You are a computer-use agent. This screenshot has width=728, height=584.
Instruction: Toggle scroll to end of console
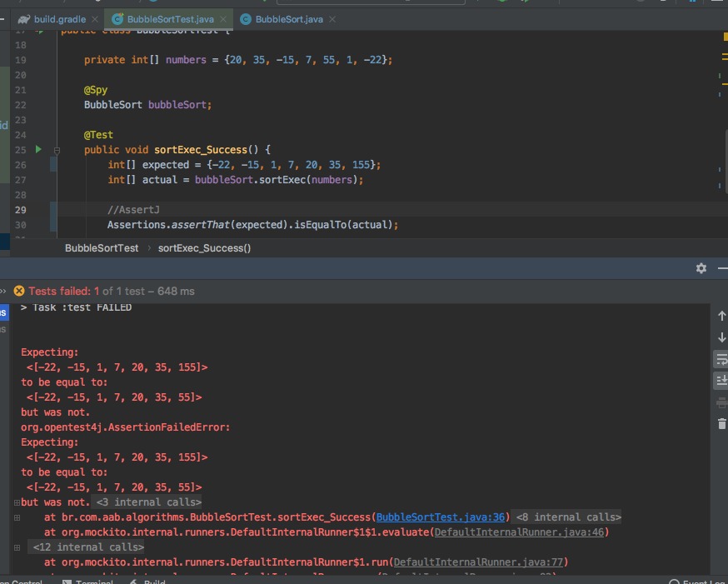tap(721, 381)
